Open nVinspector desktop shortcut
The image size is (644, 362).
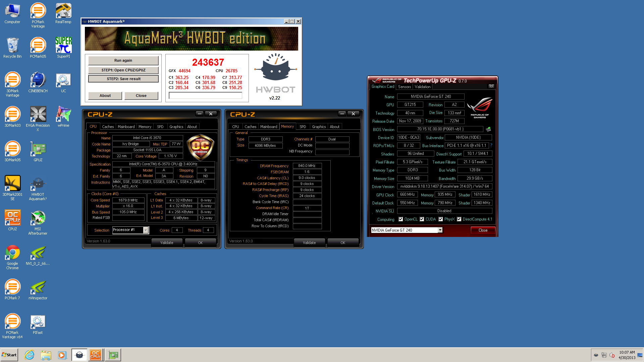(38, 290)
